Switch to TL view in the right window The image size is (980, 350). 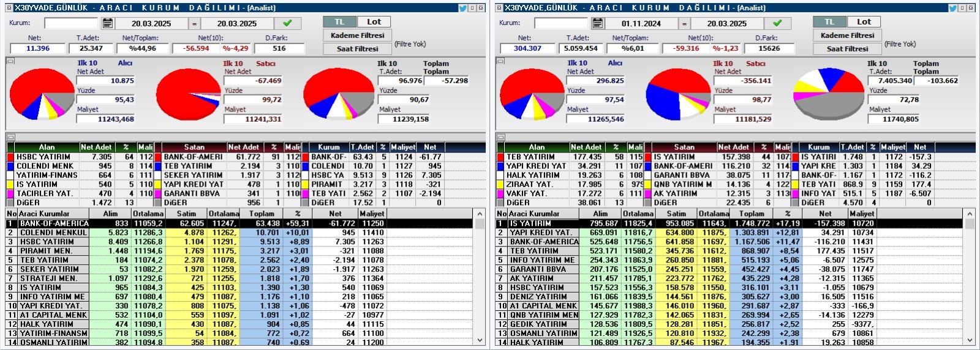pyautogui.click(x=830, y=22)
